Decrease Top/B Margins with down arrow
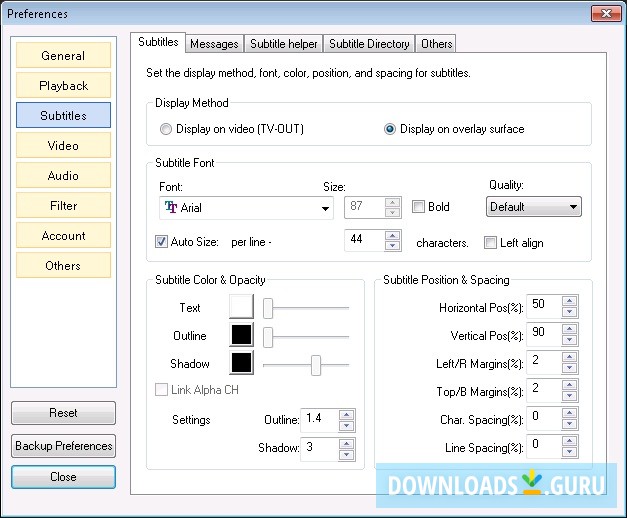This screenshot has width=627, height=518. (569, 396)
